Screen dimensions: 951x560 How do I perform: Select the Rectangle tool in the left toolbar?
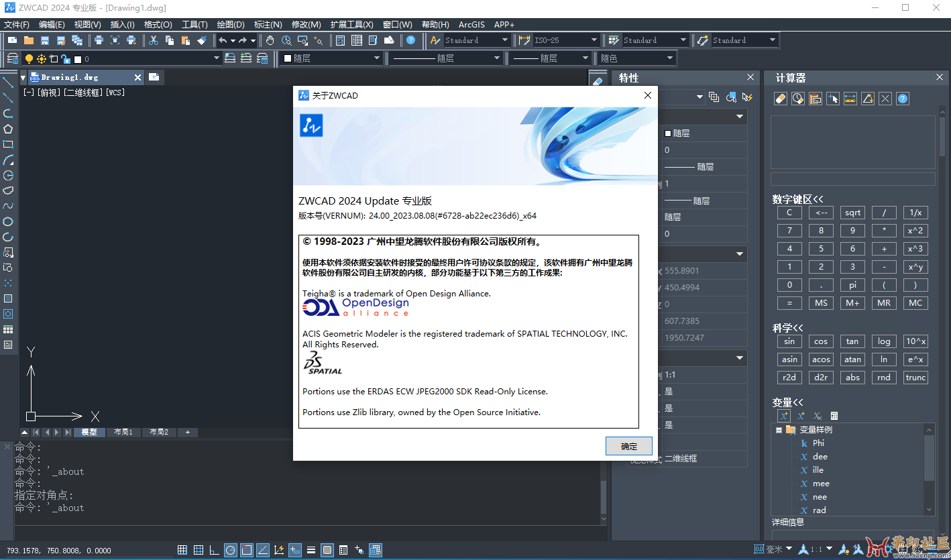pyautogui.click(x=8, y=144)
